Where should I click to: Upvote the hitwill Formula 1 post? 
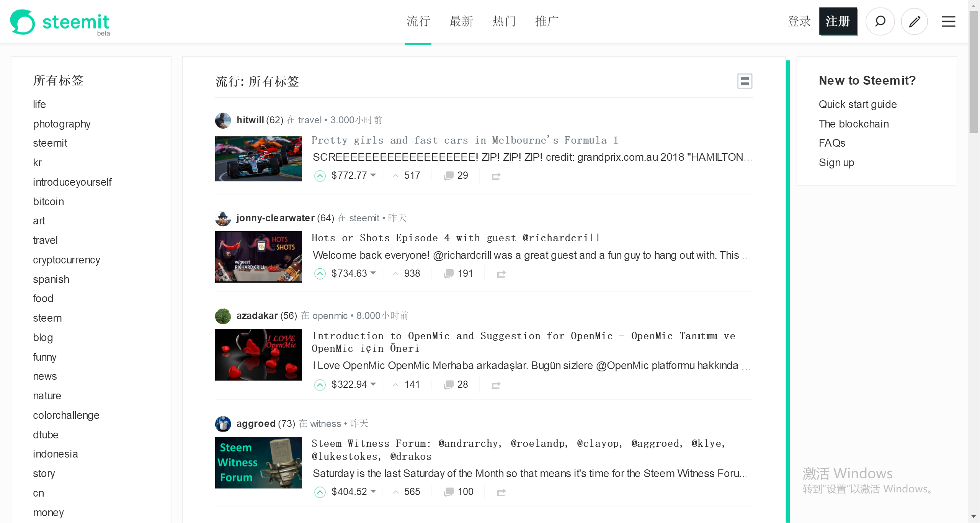point(320,176)
